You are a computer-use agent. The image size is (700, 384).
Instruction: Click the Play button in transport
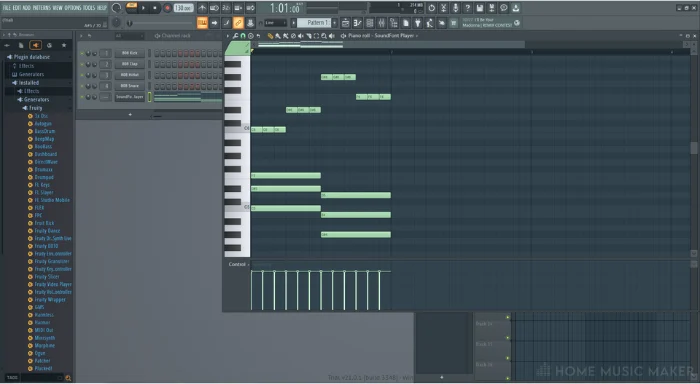[143, 8]
